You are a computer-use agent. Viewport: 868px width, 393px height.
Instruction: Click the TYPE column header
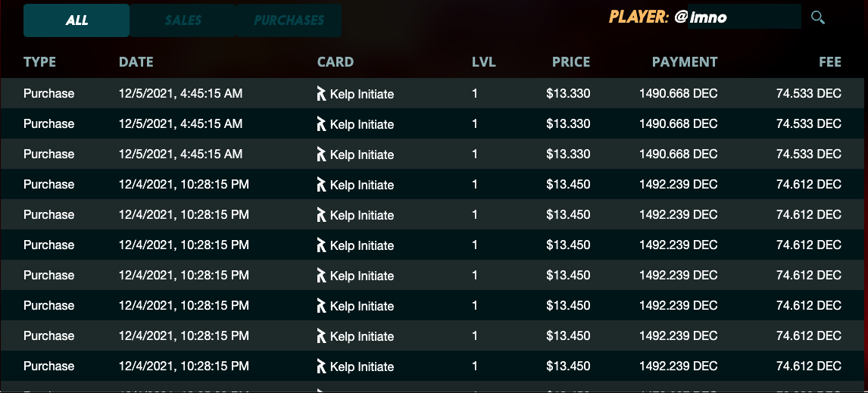40,62
